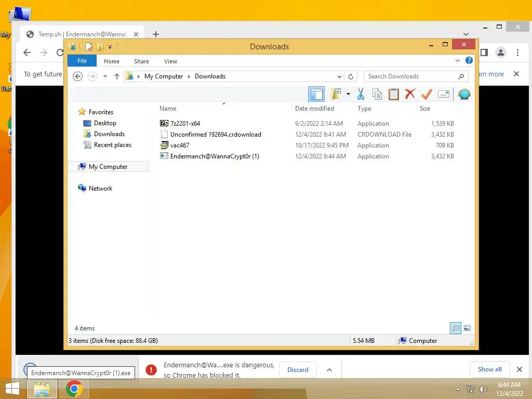Image resolution: width=532 pixels, height=399 pixels.
Task: Sort by the Name column header
Action: 224,109
